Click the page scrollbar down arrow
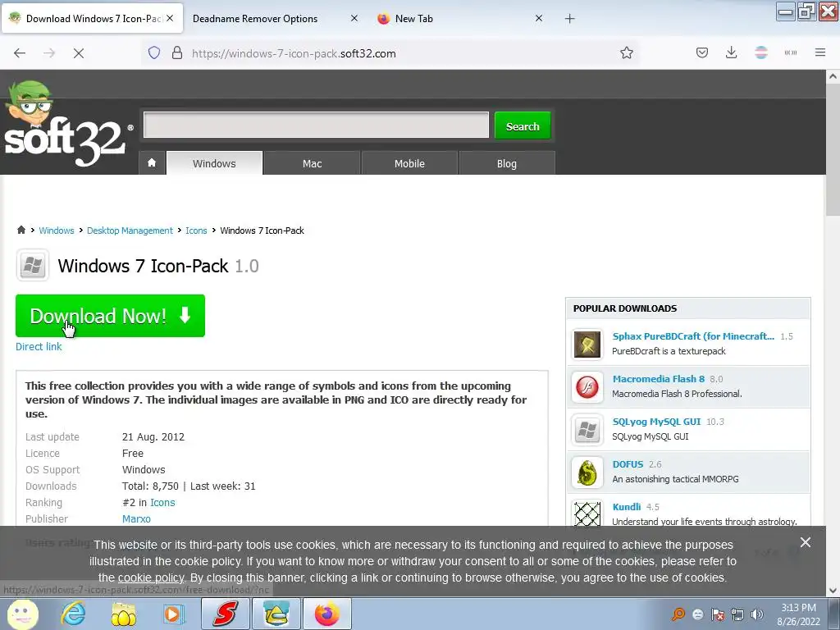 [x=833, y=591]
